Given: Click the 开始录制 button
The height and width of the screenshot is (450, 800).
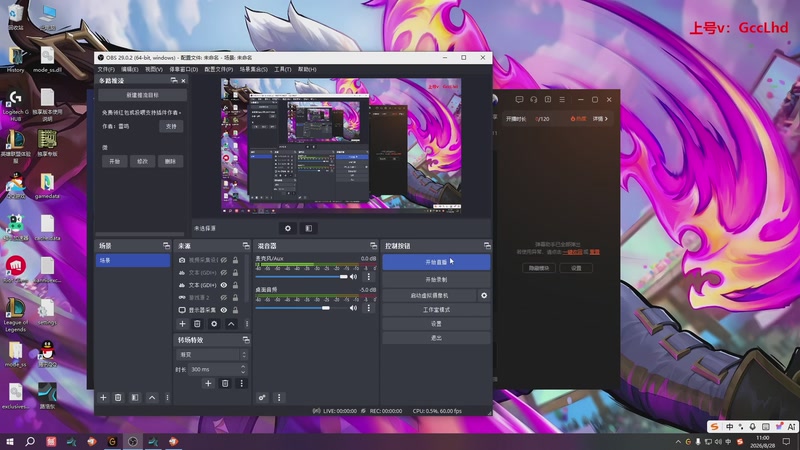Looking at the screenshot, I should [x=436, y=280].
